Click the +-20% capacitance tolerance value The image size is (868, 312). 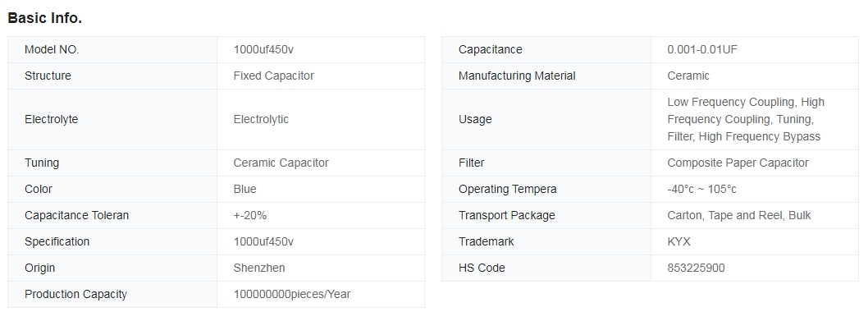click(250, 215)
